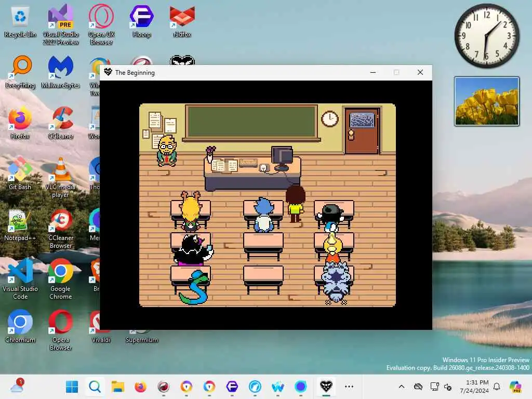The width and height of the screenshot is (532, 399).
Task: Click the wall clock in the classroom
Action: [x=329, y=119]
